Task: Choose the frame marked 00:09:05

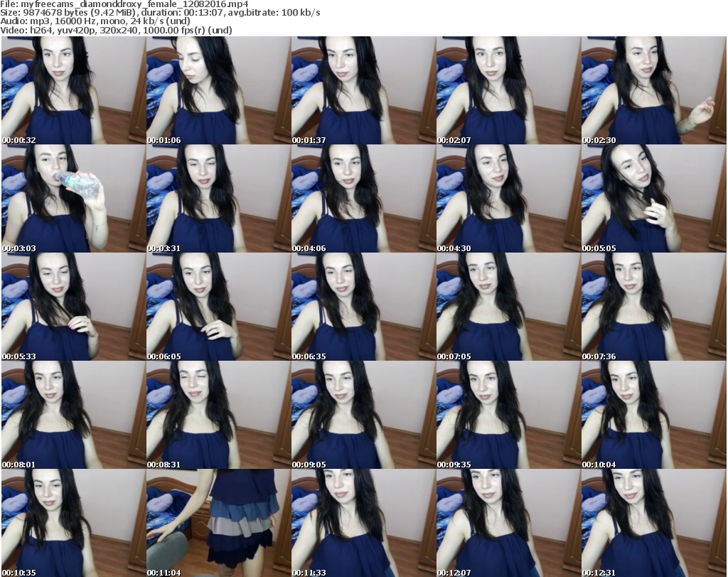Action: click(363, 415)
